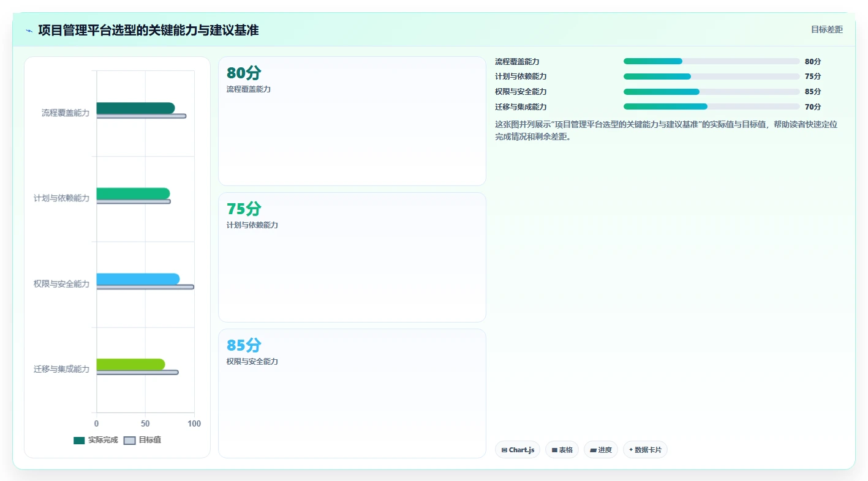Select the 数据卡片 tag
The width and height of the screenshot is (868, 481).
[x=645, y=450]
